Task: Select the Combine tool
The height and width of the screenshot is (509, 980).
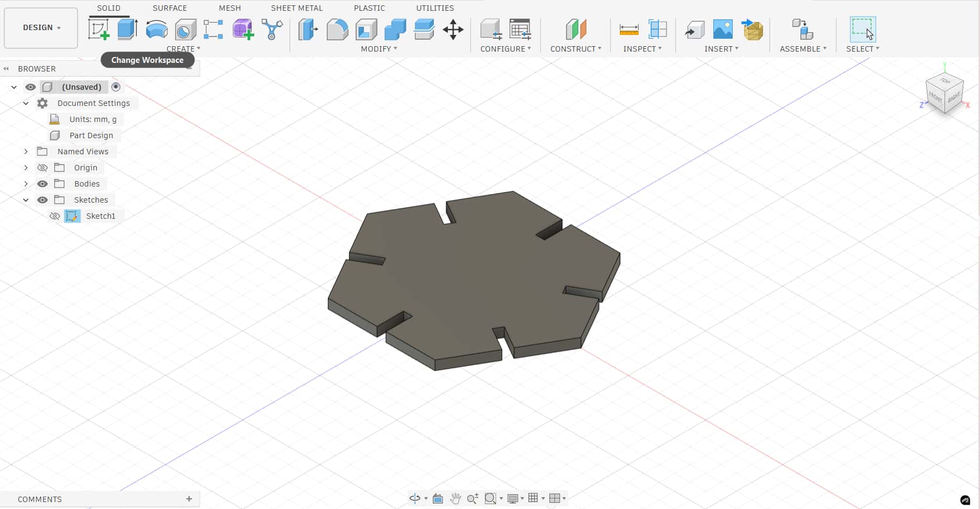Action: pos(395,29)
